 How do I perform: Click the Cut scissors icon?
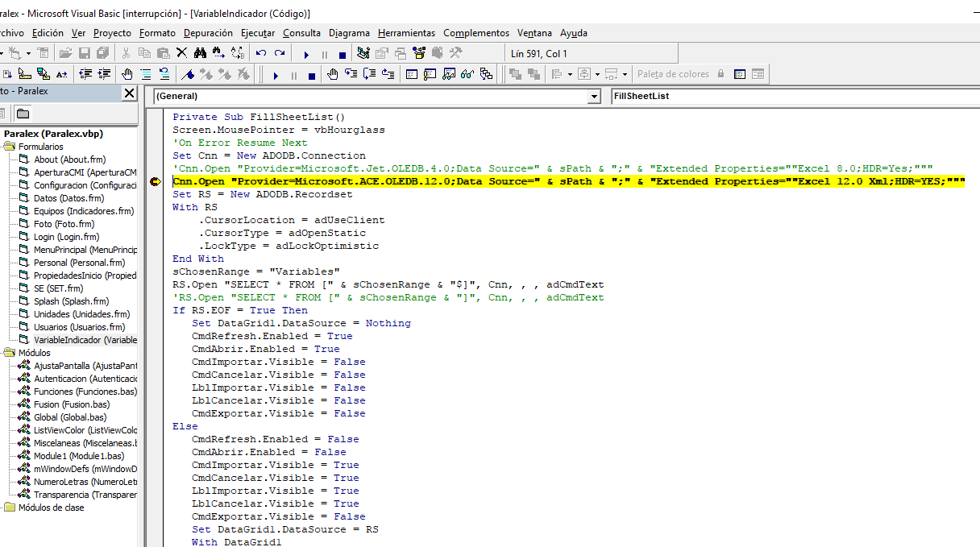125,53
